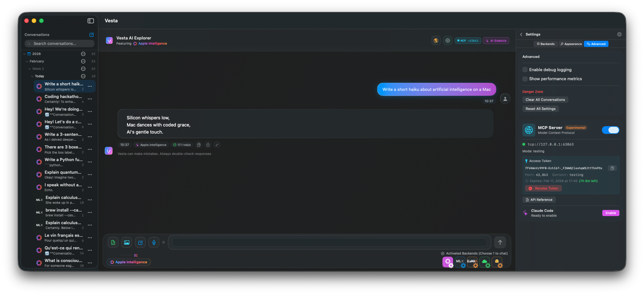Enable debug logging

pyautogui.click(x=525, y=70)
